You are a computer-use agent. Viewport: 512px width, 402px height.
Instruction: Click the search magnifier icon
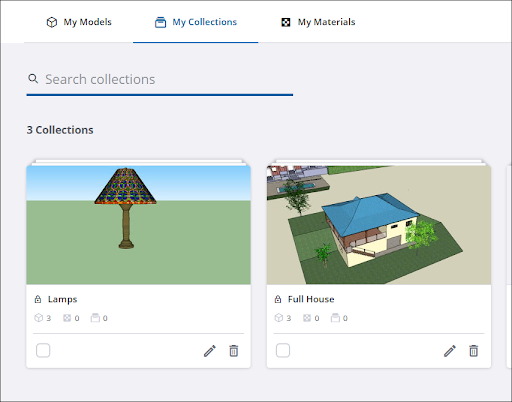[x=33, y=79]
